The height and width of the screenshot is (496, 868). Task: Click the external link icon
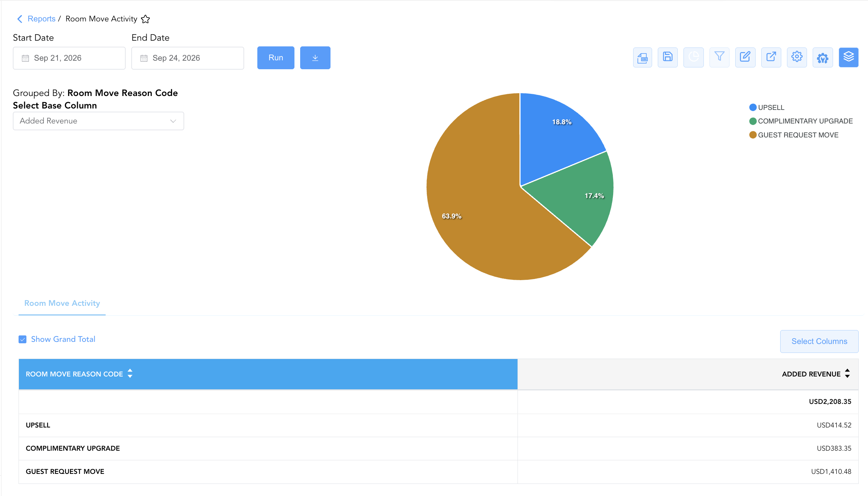[x=771, y=57]
